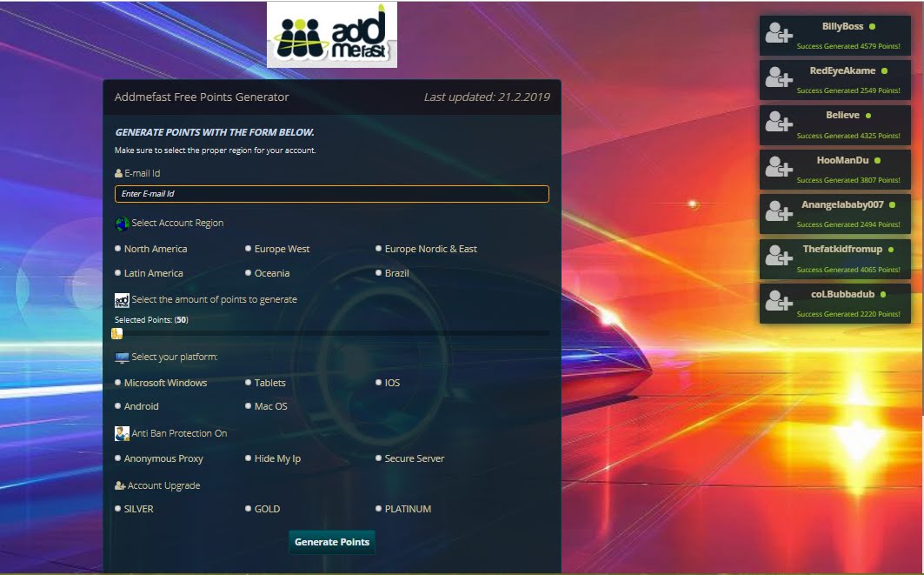
Task: Enable Secure Server option
Action: (x=378, y=458)
